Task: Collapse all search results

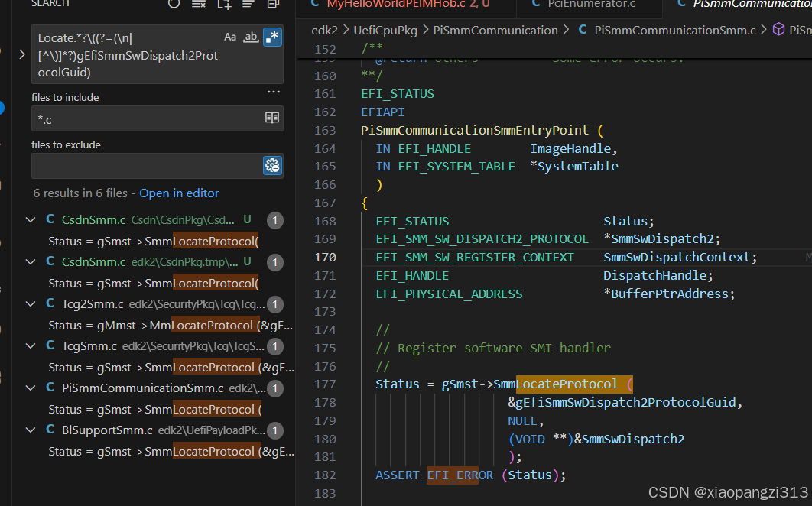Action: click(273, 4)
